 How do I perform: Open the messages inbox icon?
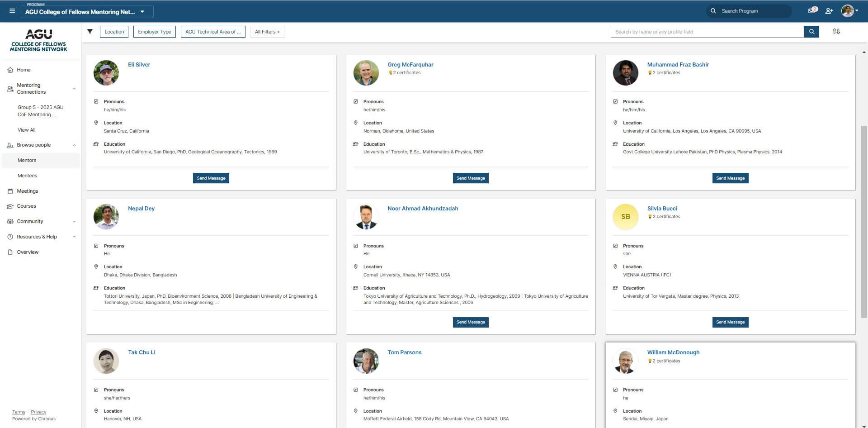click(x=812, y=11)
